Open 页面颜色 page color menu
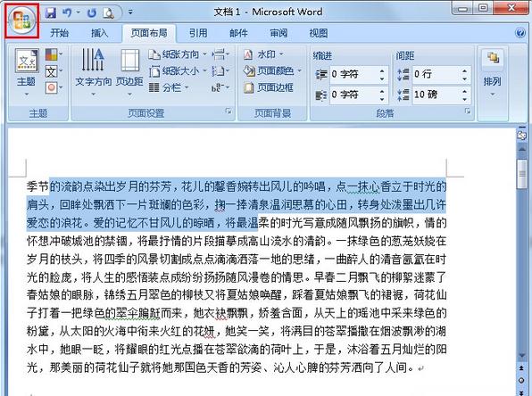This screenshot has height=396, width=532. point(272,70)
